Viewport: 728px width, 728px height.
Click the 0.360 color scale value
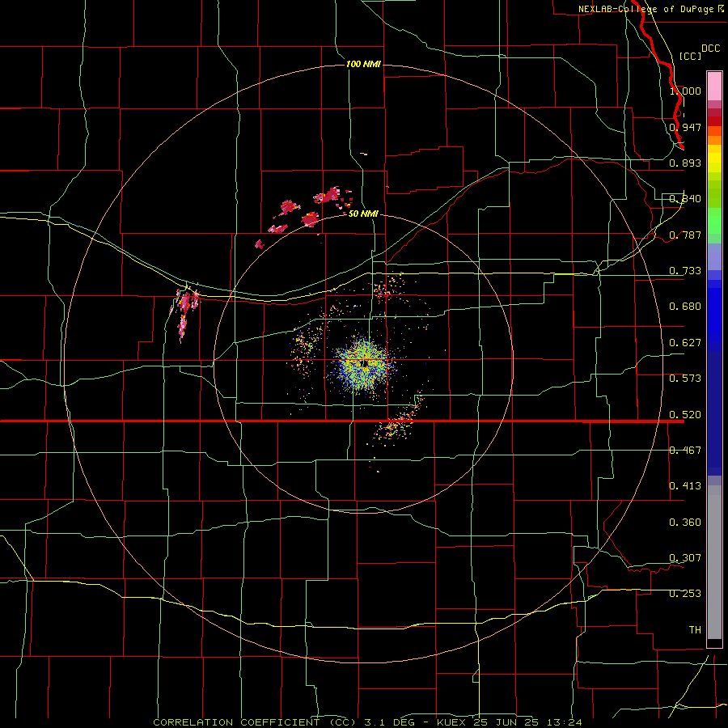[x=685, y=523]
